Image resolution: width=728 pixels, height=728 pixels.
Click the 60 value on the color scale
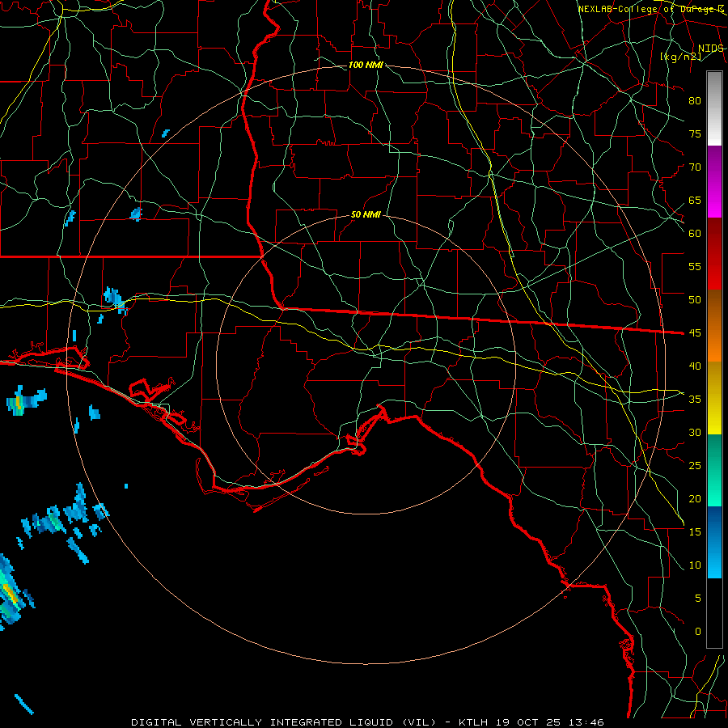695,234
